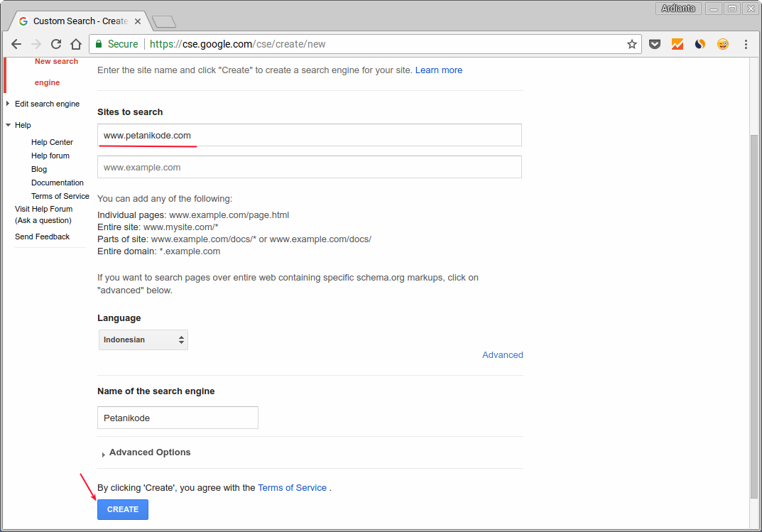Save page to Pocket
Screen dimensions: 762x532
tap(654, 43)
